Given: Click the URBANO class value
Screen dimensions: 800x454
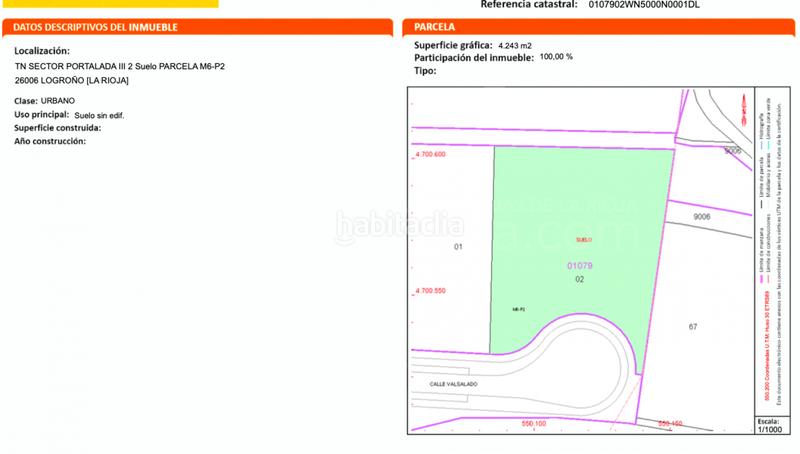Looking at the screenshot, I should coord(58,102).
